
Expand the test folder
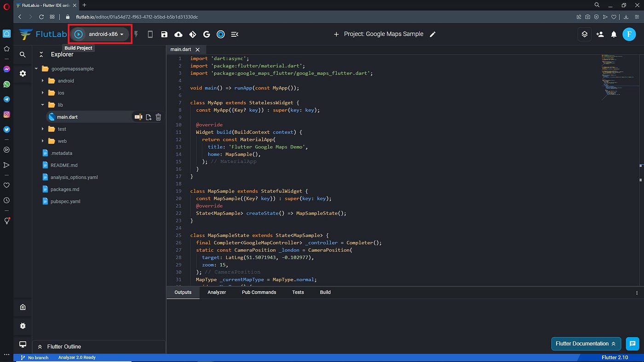pyautogui.click(x=43, y=129)
